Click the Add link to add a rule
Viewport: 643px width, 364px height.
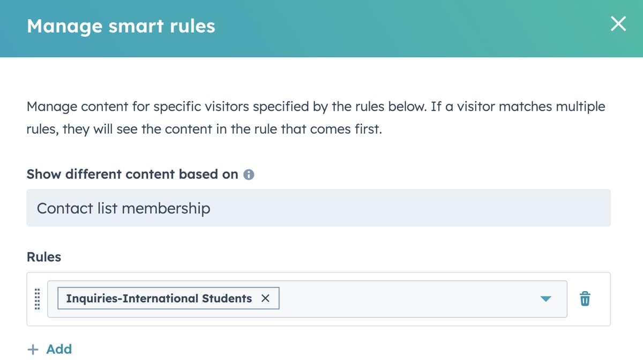click(x=59, y=349)
